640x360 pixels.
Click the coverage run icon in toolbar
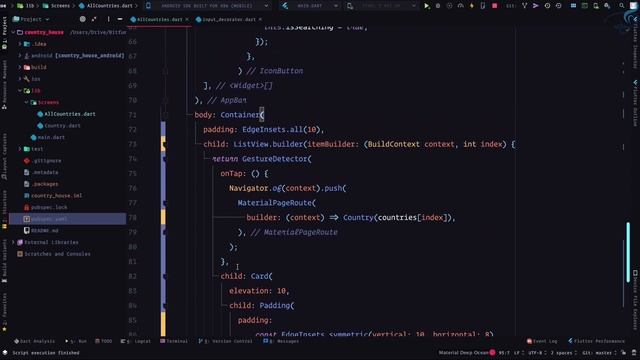pyautogui.click(x=449, y=6)
